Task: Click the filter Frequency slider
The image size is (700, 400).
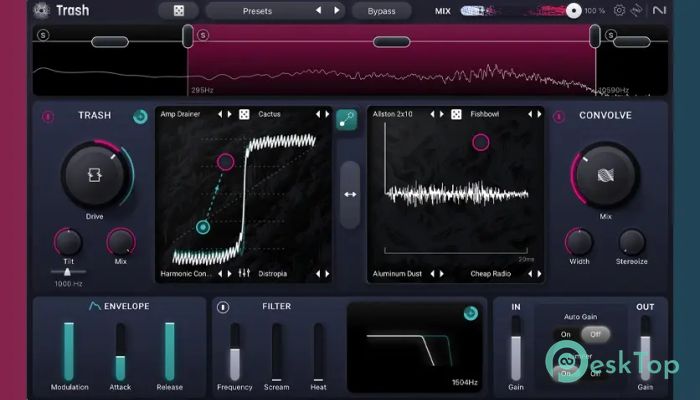Action: coord(235,350)
